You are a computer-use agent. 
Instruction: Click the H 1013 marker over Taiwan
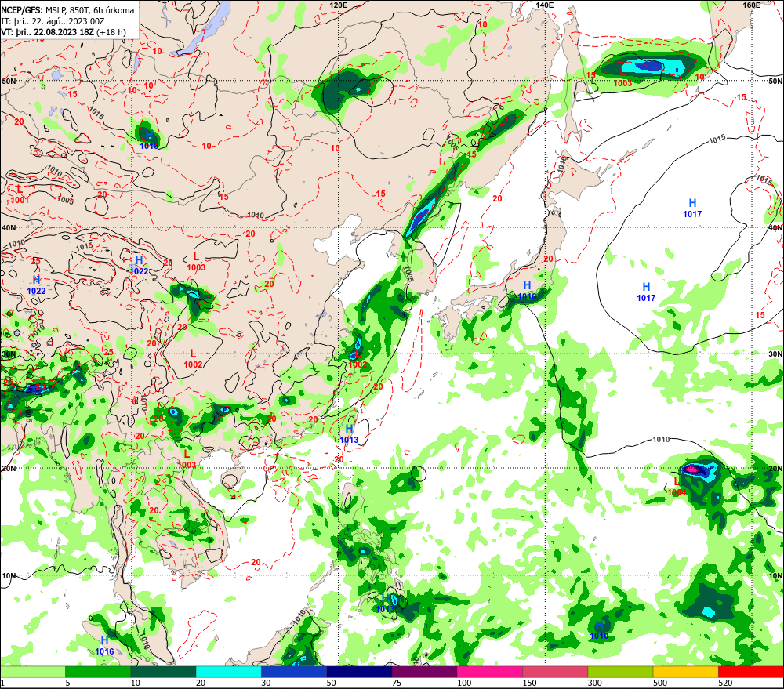(x=349, y=434)
